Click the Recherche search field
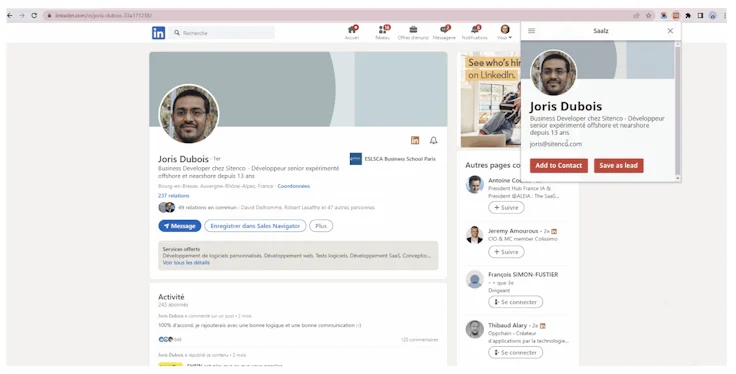Image resolution: width=736 pixels, height=374 pixels. pos(222,33)
